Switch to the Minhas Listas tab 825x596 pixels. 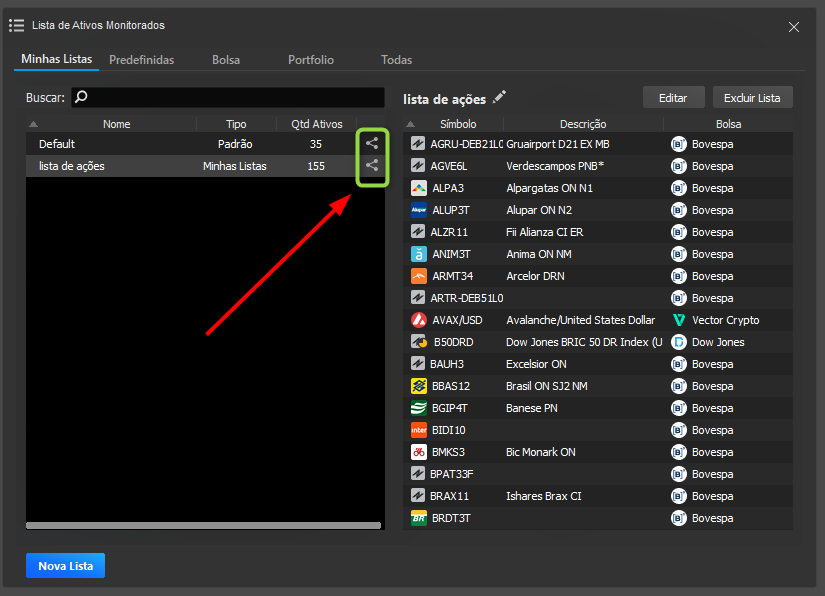[56, 59]
